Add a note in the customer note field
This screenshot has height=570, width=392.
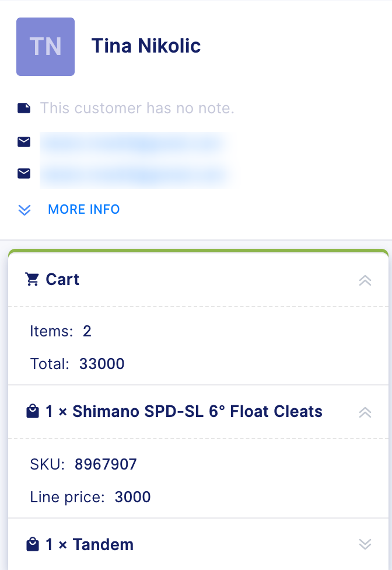[137, 108]
